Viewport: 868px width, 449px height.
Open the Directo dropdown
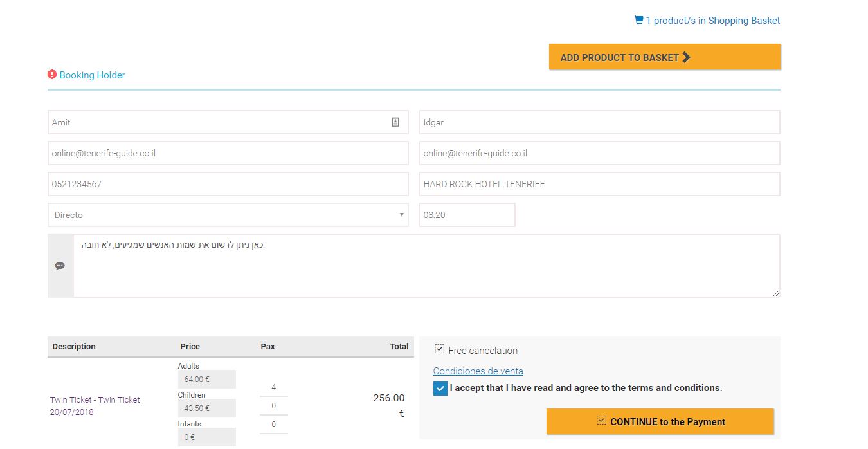[x=228, y=215]
